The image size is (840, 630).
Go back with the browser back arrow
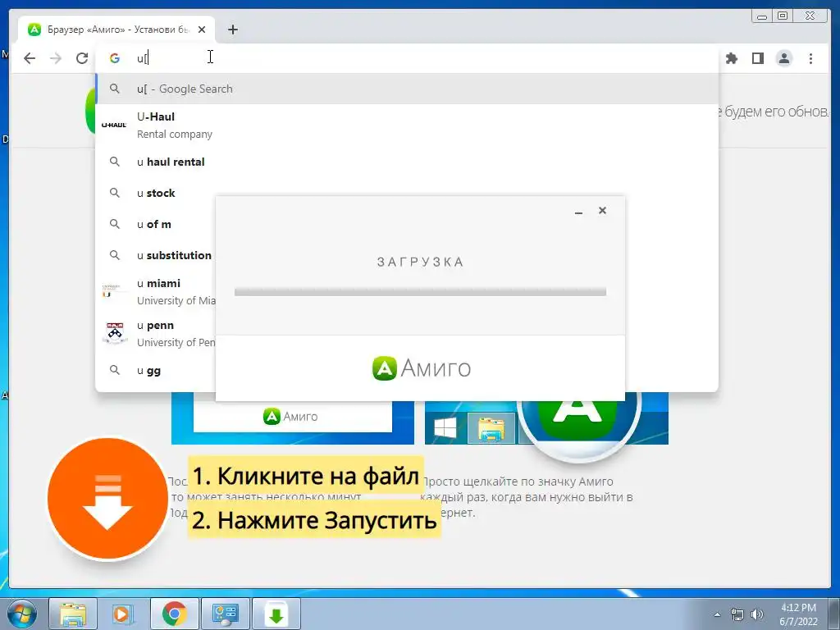pyautogui.click(x=30, y=58)
